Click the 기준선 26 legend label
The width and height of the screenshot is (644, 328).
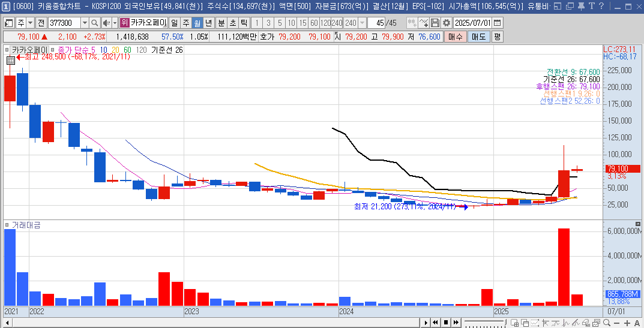[167, 50]
